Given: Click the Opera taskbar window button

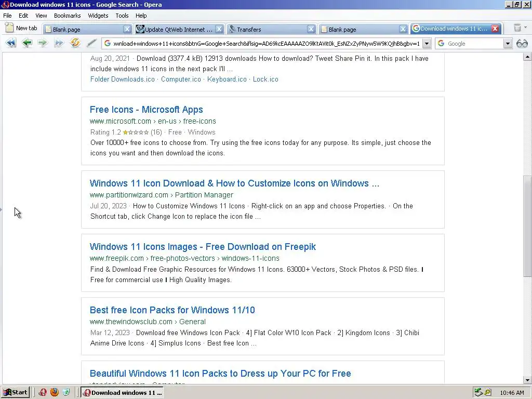Looking at the screenshot, I should tap(123, 393).
